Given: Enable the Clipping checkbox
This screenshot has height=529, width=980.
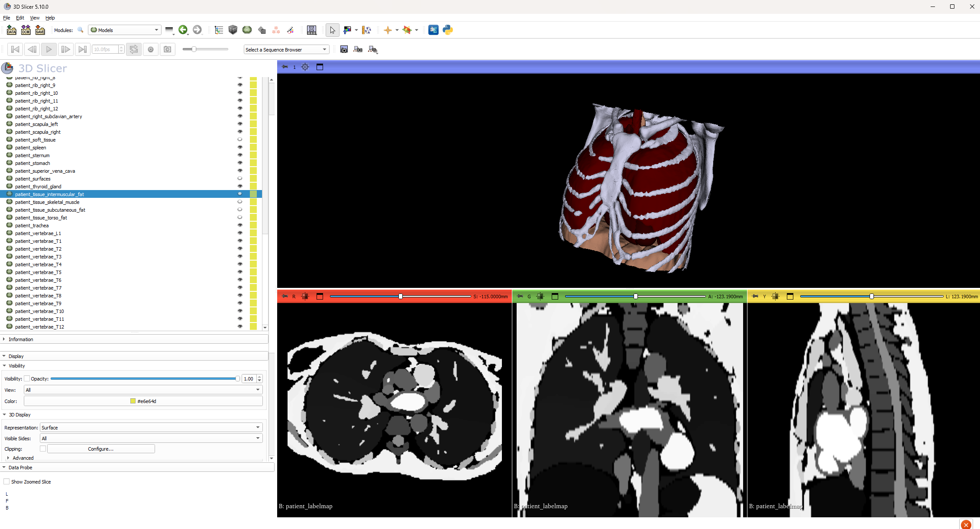Looking at the screenshot, I should [x=43, y=449].
